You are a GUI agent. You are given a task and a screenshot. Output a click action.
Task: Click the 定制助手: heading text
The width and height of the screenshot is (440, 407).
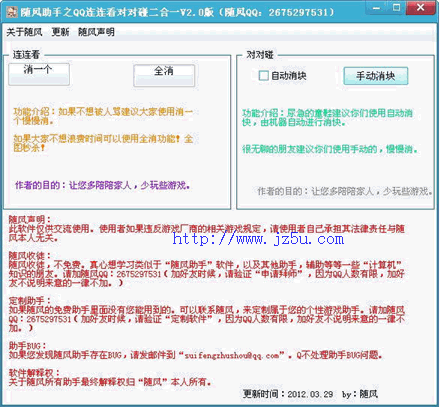click(30, 301)
